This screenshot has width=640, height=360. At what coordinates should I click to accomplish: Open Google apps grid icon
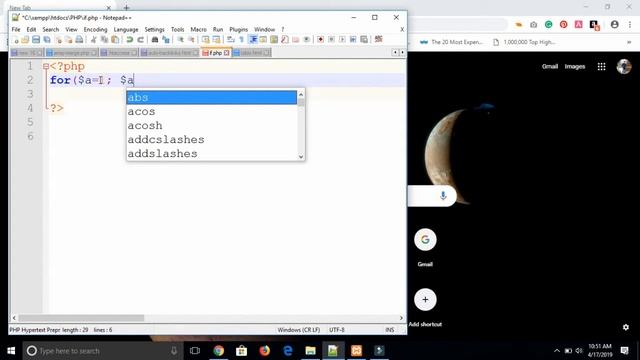601,67
